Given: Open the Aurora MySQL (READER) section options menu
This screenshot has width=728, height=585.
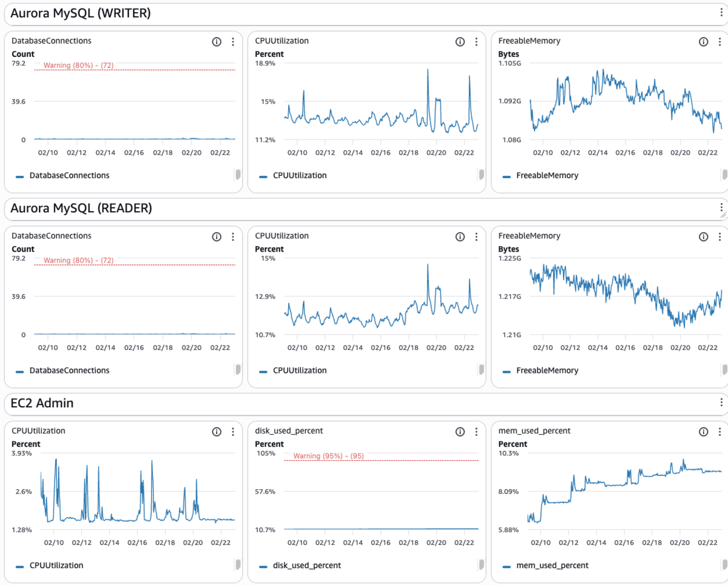Looking at the screenshot, I should (x=721, y=207).
